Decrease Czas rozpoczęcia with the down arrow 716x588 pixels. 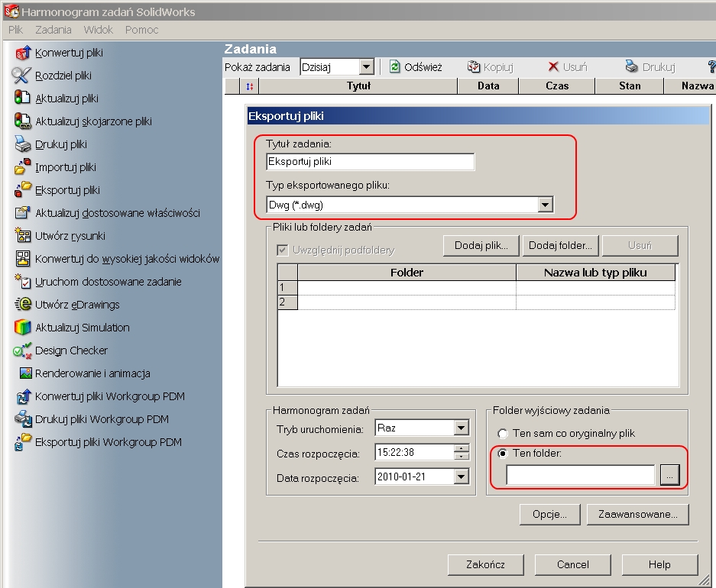[x=462, y=456]
